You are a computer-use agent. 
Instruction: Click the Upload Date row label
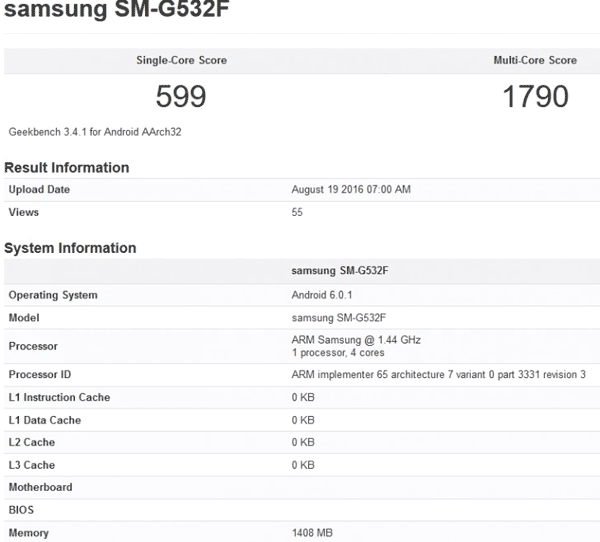pos(39,190)
